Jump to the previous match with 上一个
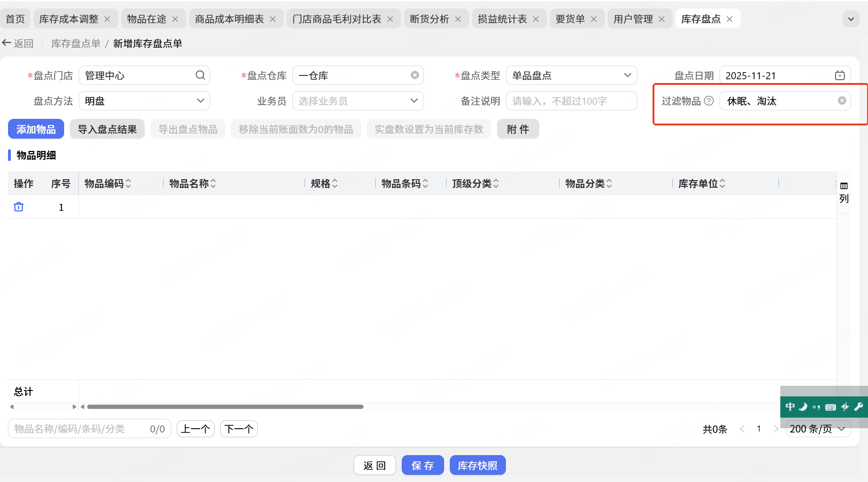 click(x=196, y=429)
